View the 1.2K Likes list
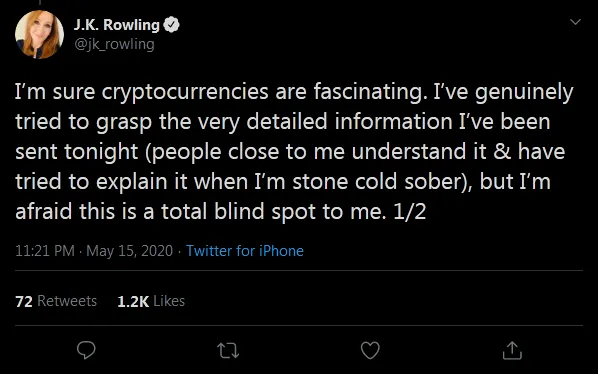The image size is (598, 374). coord(151,301)
